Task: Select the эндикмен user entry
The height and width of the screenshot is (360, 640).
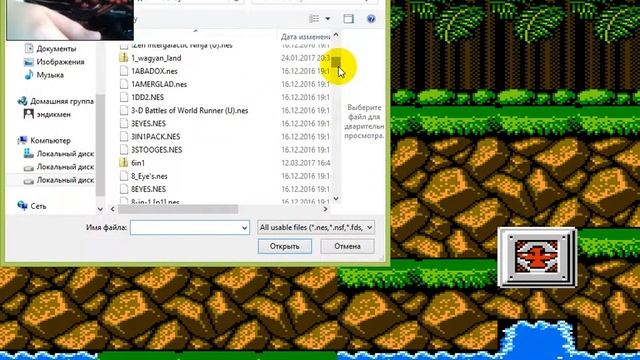Action: 53,114
